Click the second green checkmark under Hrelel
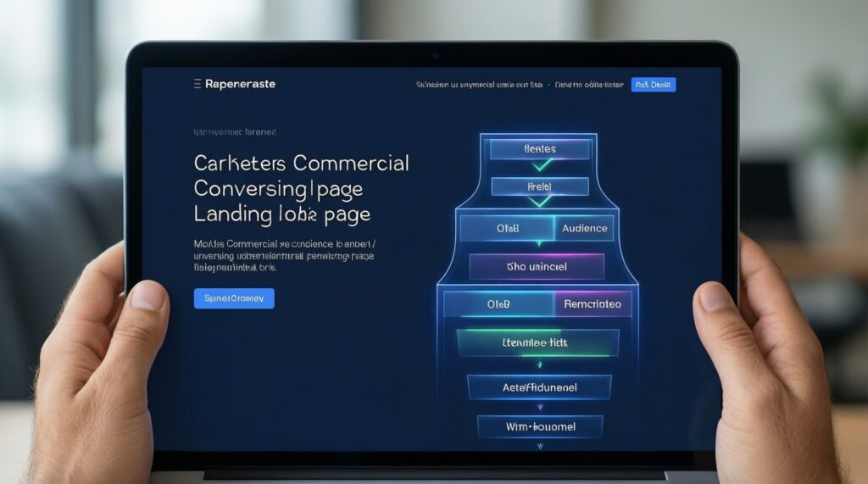 tap(540, 202)
